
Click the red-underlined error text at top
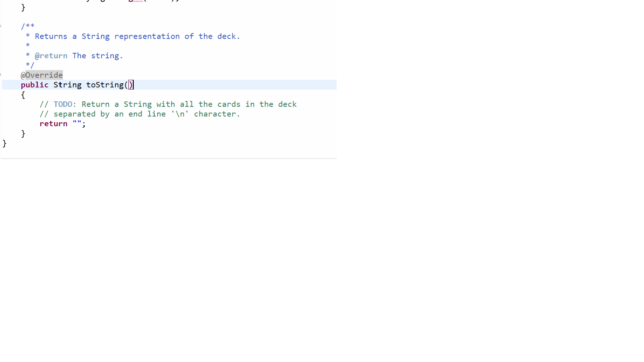coord(136,1)
